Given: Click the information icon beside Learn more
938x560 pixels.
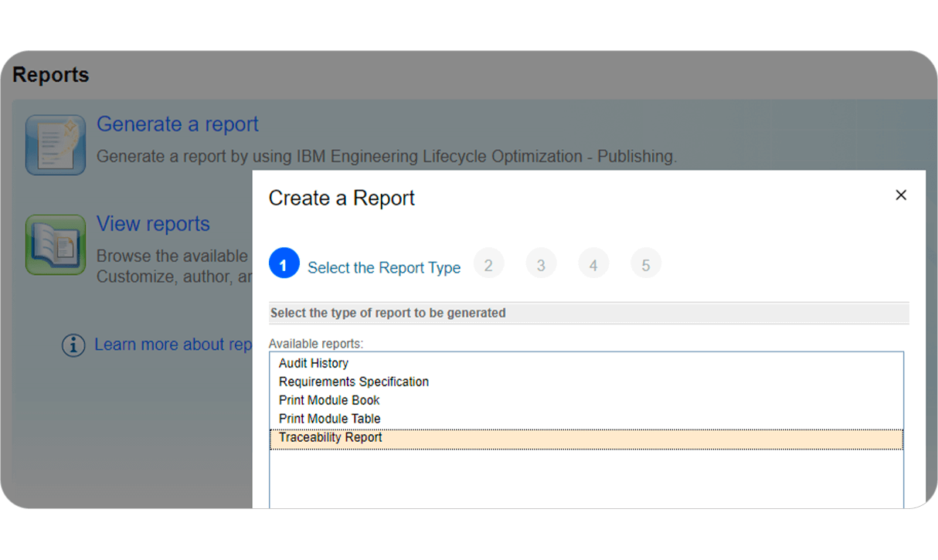Looking at the screenshot, I should click(x=73, y=345).
